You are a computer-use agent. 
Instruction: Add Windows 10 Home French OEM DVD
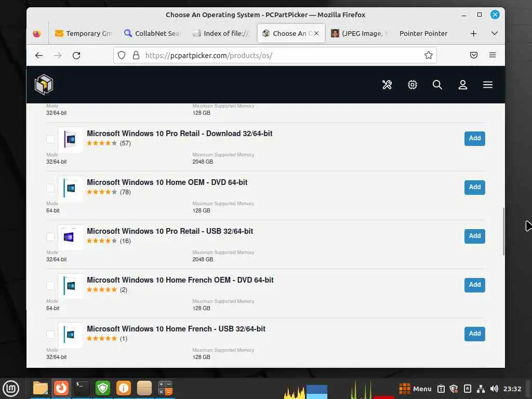(x=474, y=285)
